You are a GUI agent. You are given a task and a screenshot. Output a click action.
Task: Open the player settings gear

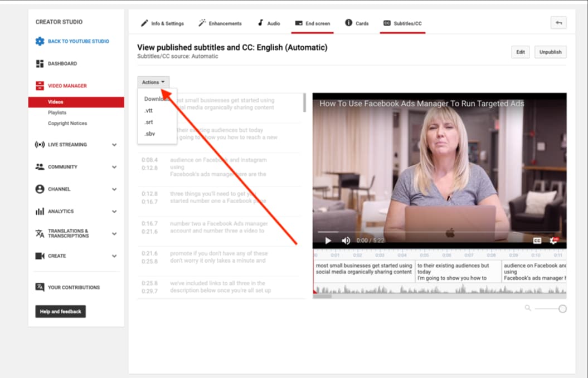553,240
